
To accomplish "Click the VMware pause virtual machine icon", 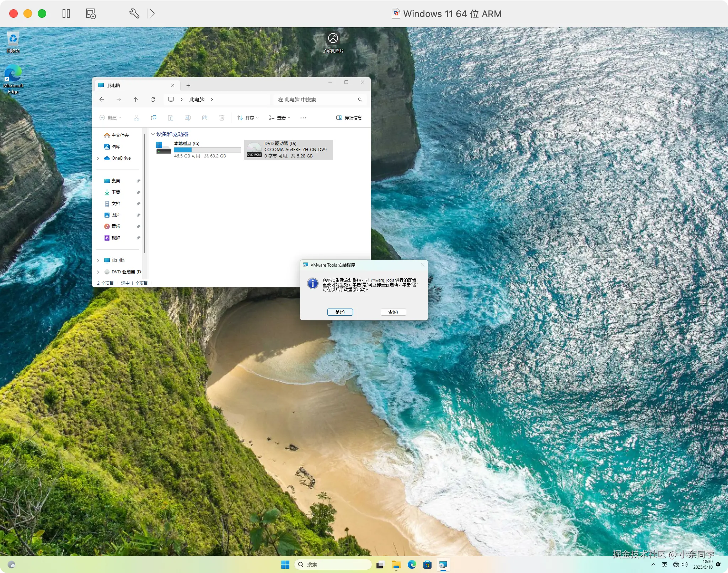I will point(66,14).
